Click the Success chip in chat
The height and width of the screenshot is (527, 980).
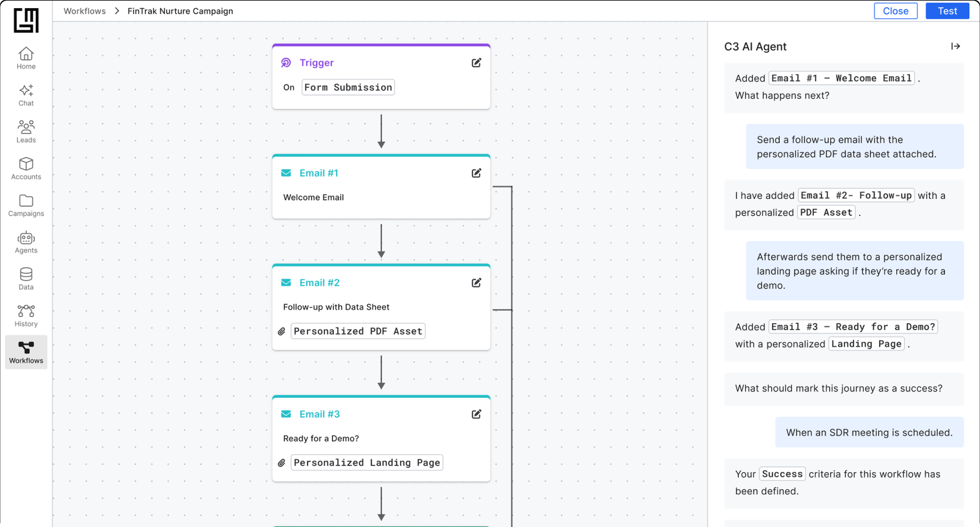pos(782,474)
